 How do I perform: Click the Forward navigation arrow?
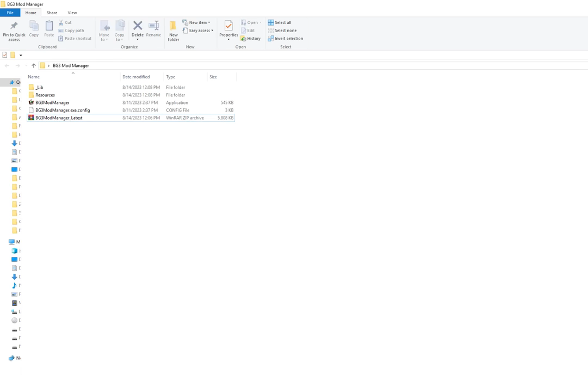point(17,66)
